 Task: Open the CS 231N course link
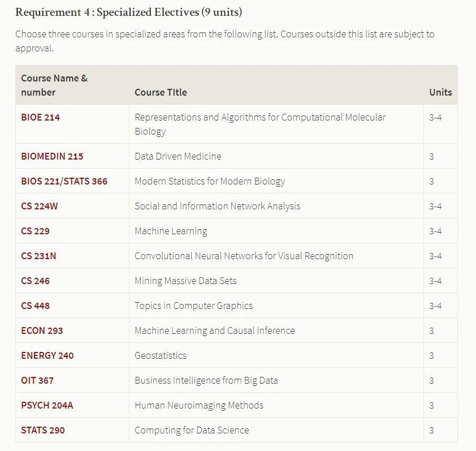38,256
